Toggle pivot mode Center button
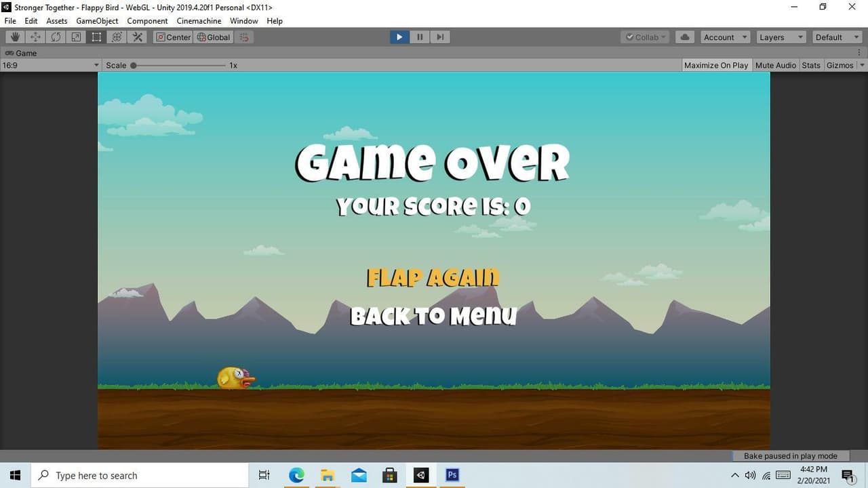868x488 pixels. click(x=174, y=37)
